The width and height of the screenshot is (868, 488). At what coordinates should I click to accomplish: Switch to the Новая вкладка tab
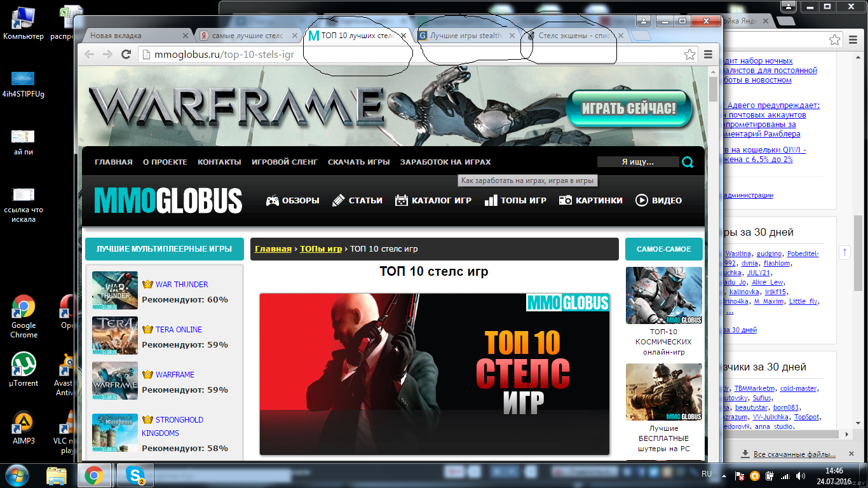(x=137, y=36)
